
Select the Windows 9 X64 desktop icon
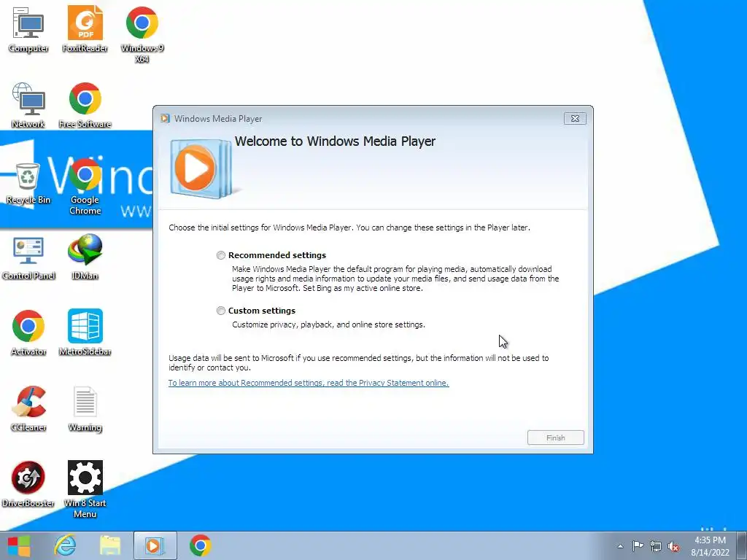pyautogui.click(x=142, y=34)
